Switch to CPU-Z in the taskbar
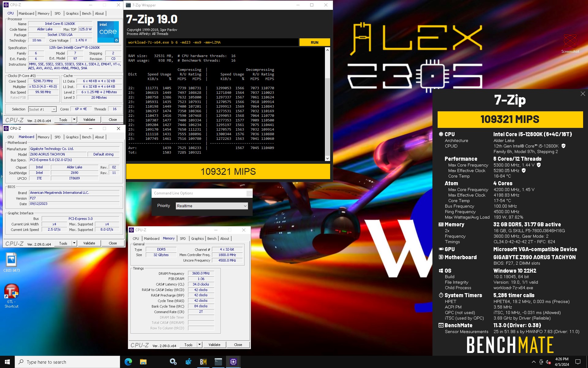This screenshot has height=368, width=588. (x=233, y=362)
